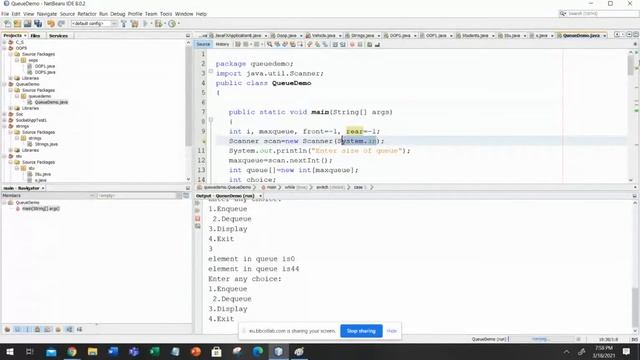Switch to the Services tab

58,36
